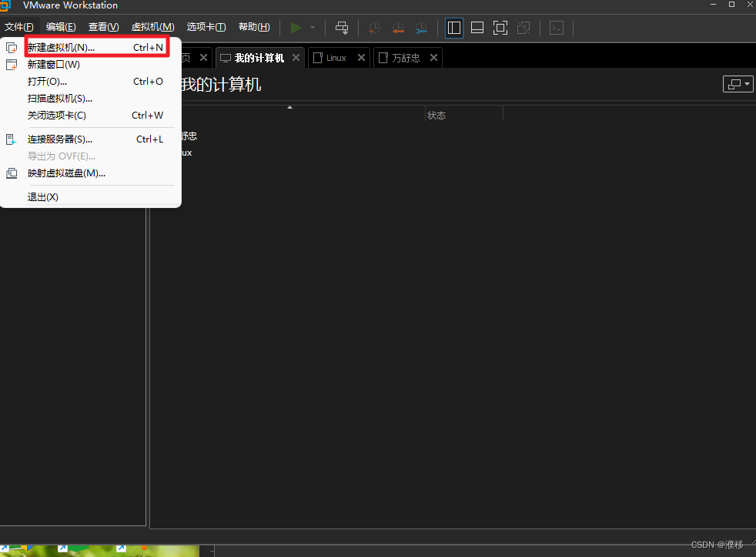This screenshot has width=756, height=557.
Task: Close the Linux tab
Action: tap(361, 58)
